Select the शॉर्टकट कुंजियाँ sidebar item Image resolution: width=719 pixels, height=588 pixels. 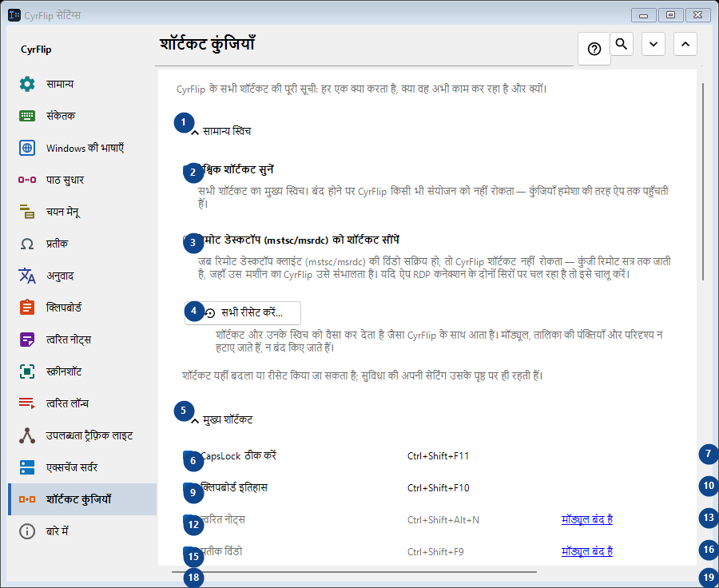click(82, 499)
